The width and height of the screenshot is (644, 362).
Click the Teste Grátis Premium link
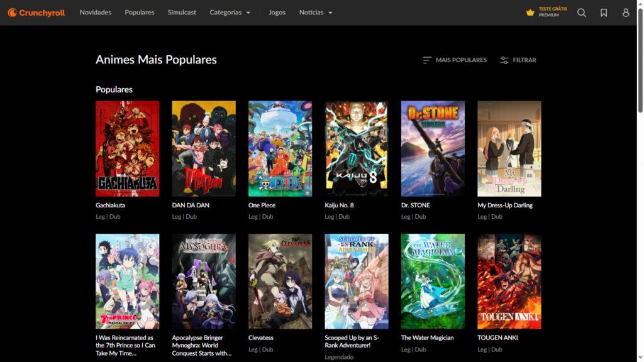pyautogui.click(x=552, y=12)
